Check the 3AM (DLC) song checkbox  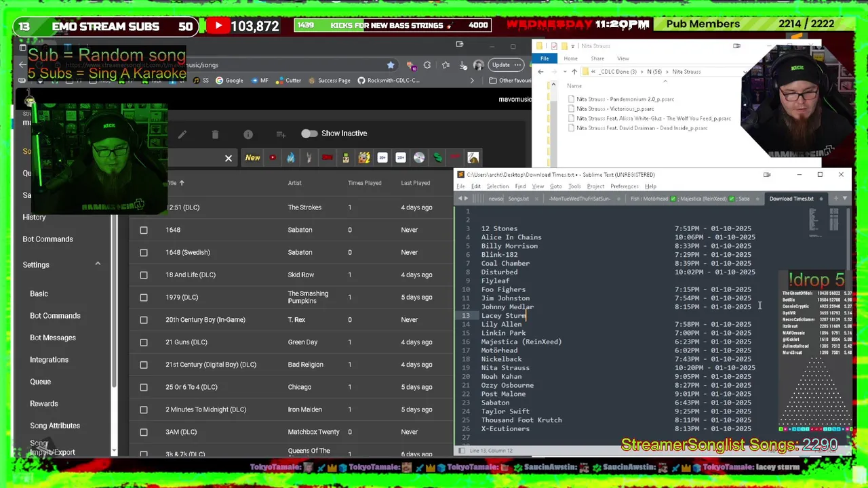pos(144,432)
